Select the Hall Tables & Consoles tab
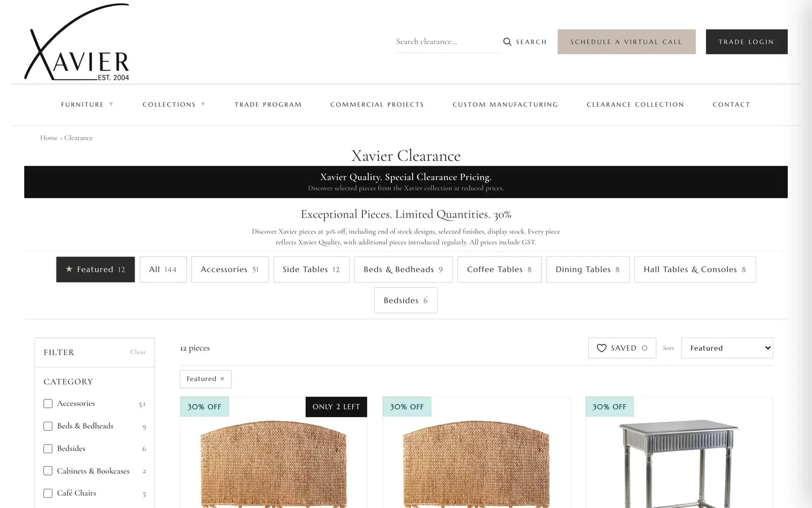The image size is (812, 508). [x=695, y=269]
